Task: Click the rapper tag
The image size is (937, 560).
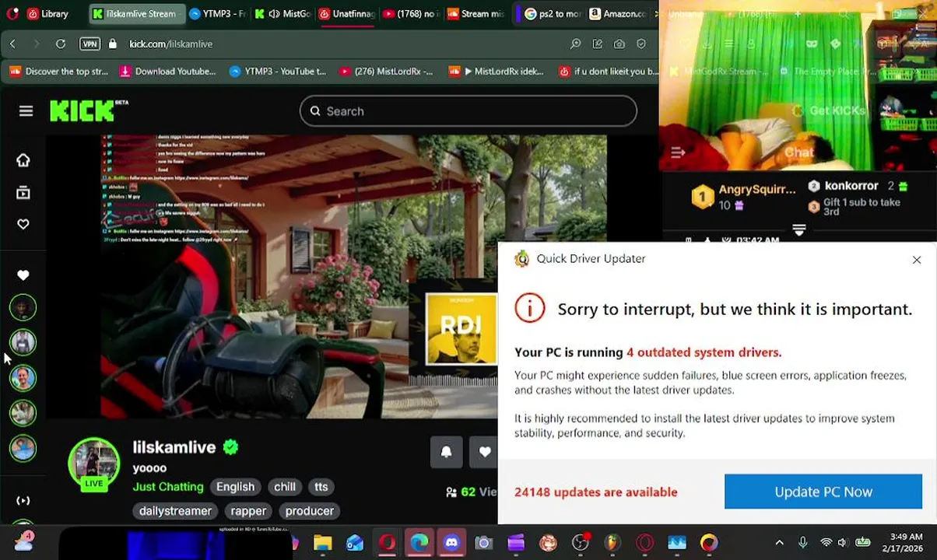Action: tap(248, 511)
